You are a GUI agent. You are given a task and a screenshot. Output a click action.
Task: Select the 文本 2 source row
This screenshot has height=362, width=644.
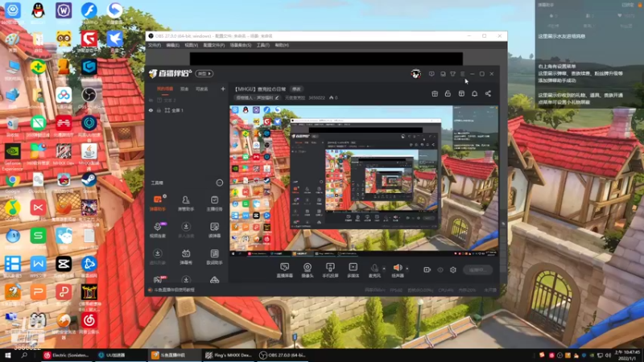[x=187, y=100]
